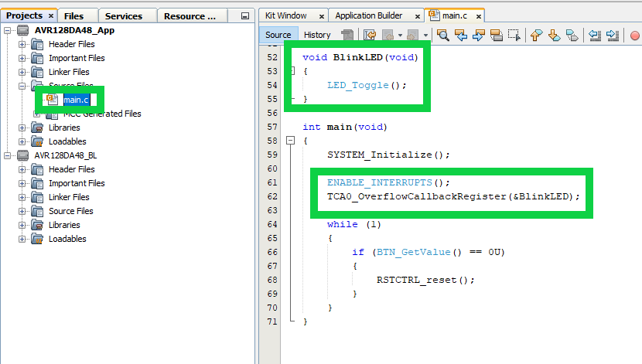This screenshot has height=364, width=642.
Task: Toggle bookmark on current line
Action: click(x=572, y=35)
